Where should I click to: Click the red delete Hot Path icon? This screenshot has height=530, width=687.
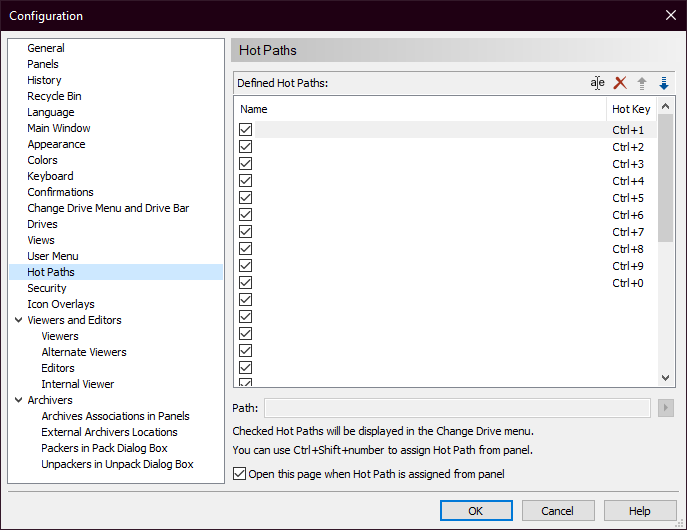click(x=620, y=83)
